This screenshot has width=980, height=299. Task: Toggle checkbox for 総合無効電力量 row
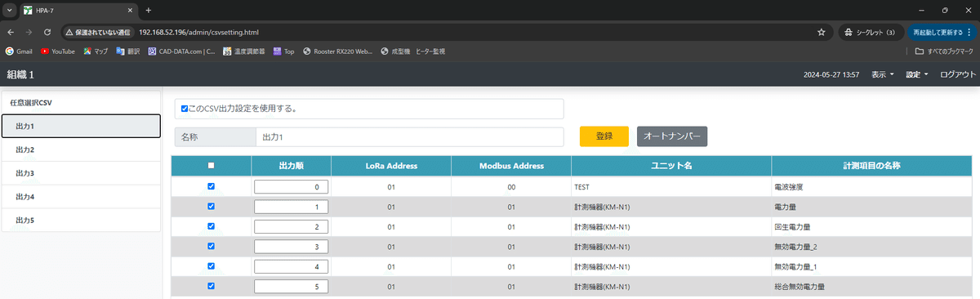(212, 286)
